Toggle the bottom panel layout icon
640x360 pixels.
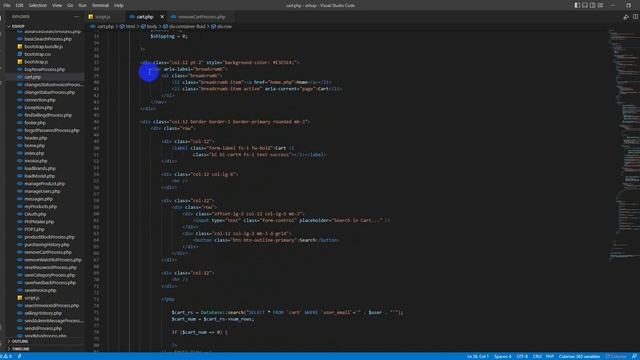(585, 5)
